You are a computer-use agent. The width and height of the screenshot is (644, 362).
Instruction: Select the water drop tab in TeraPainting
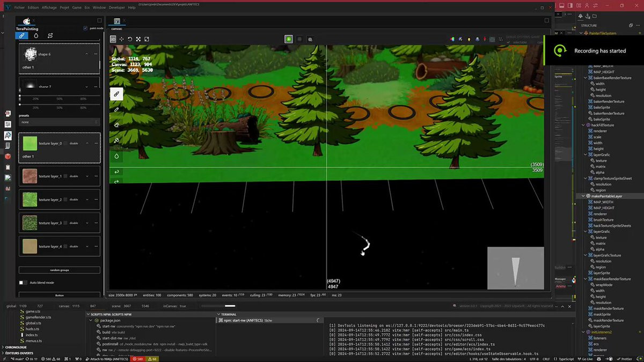[36, 35]
